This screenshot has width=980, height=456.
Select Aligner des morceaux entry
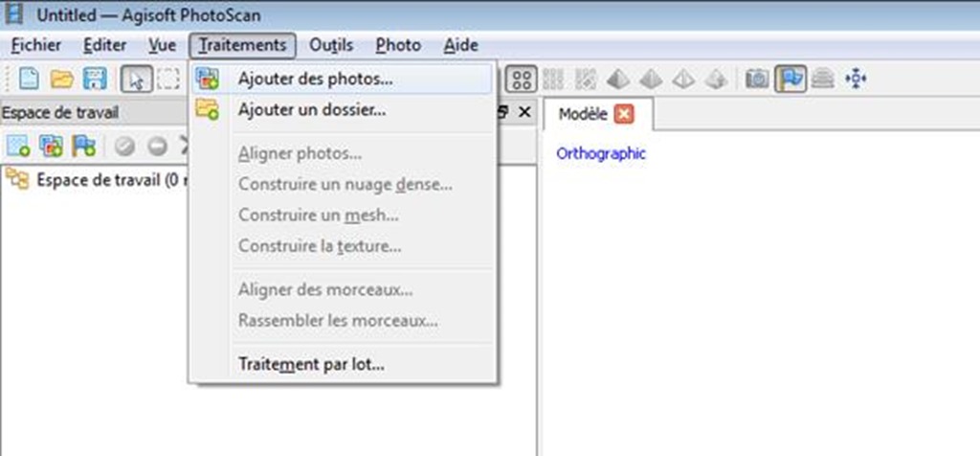(342, 290)
